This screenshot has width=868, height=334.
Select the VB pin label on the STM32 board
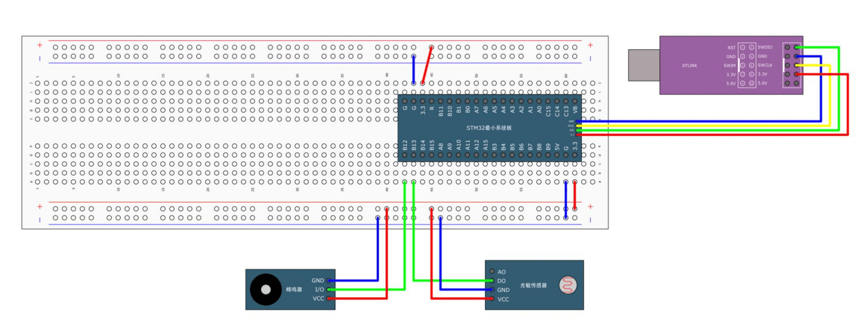[x=575, y=110]
